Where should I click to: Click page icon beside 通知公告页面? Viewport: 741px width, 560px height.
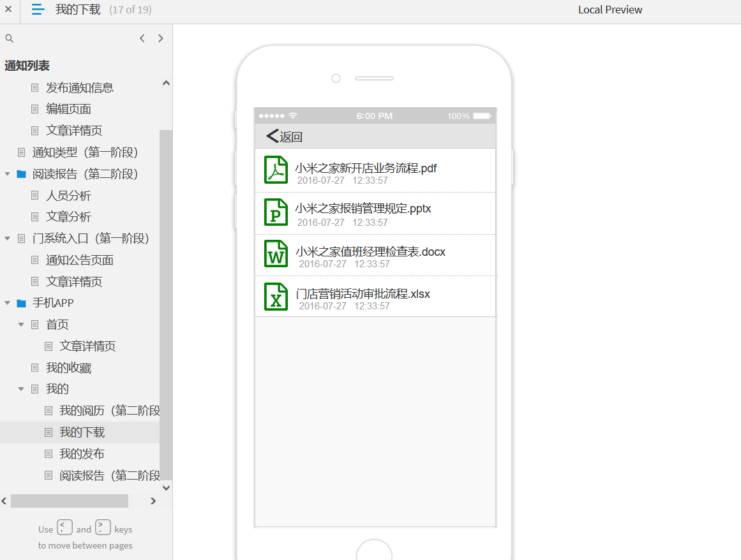coord(34,260)
